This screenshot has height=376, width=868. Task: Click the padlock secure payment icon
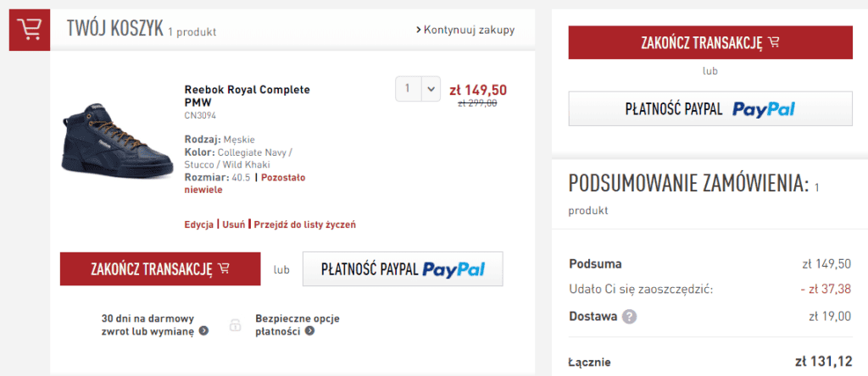point(235,324)
